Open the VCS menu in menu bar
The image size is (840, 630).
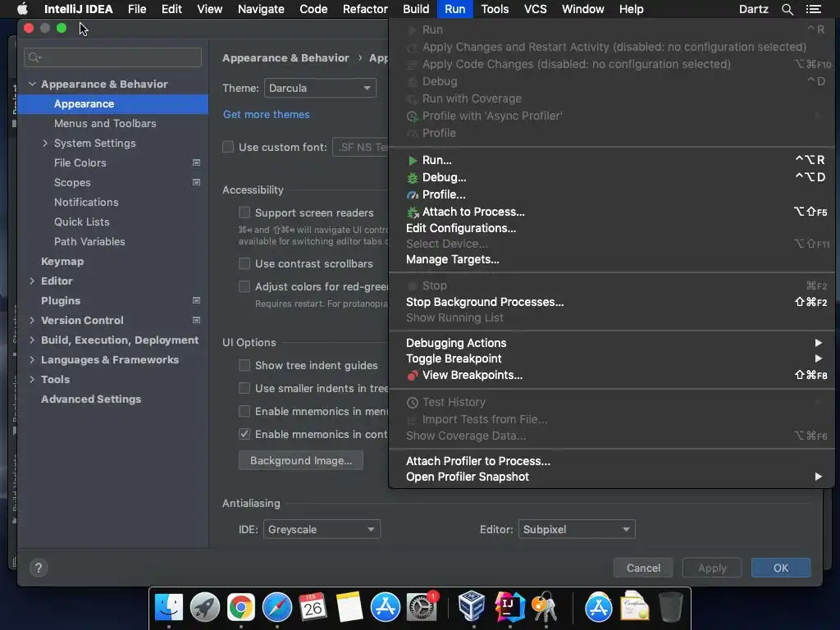coord(535,9)
